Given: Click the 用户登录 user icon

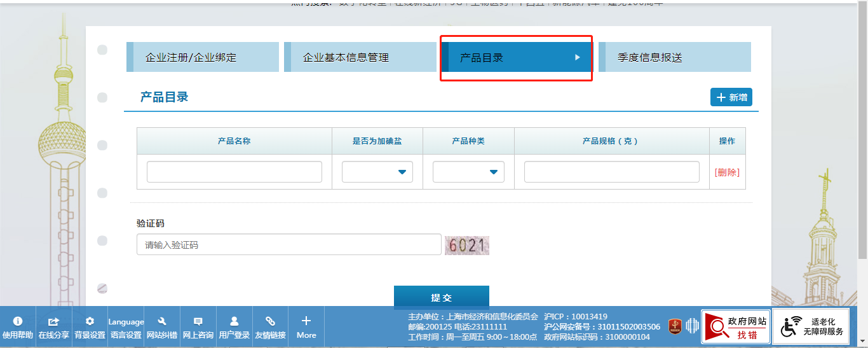Looking at the screenshot, I should tap(234, 327).
